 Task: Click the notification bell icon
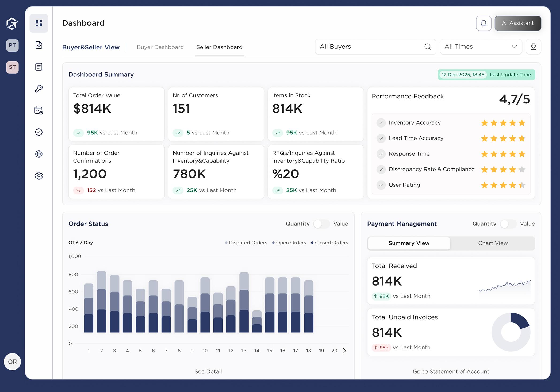point(484,23)
